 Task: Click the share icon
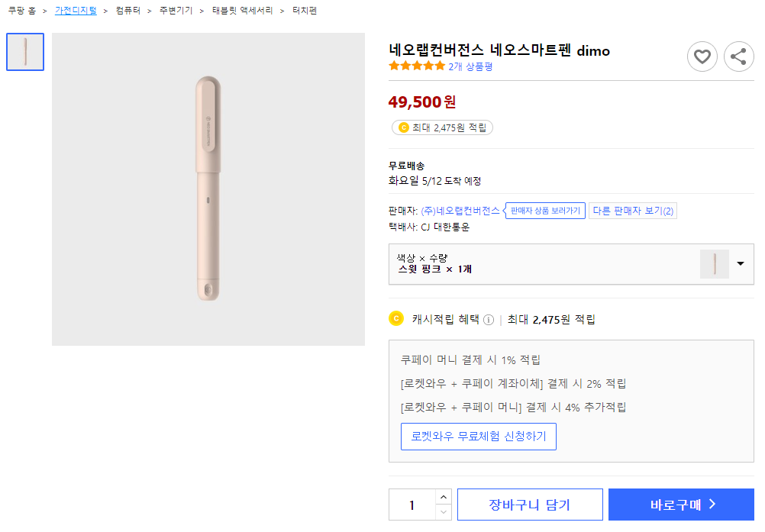(x=738, y=56)
